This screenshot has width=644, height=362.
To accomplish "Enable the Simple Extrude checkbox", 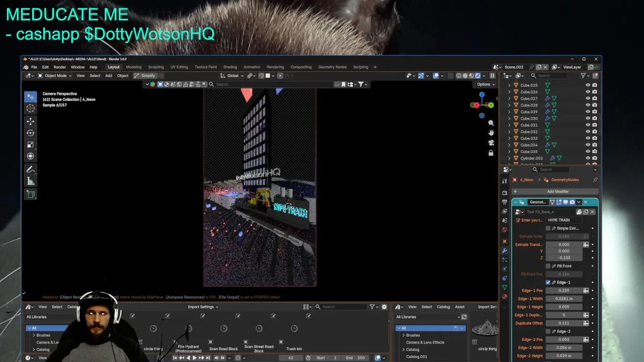I will pos(548,228).
